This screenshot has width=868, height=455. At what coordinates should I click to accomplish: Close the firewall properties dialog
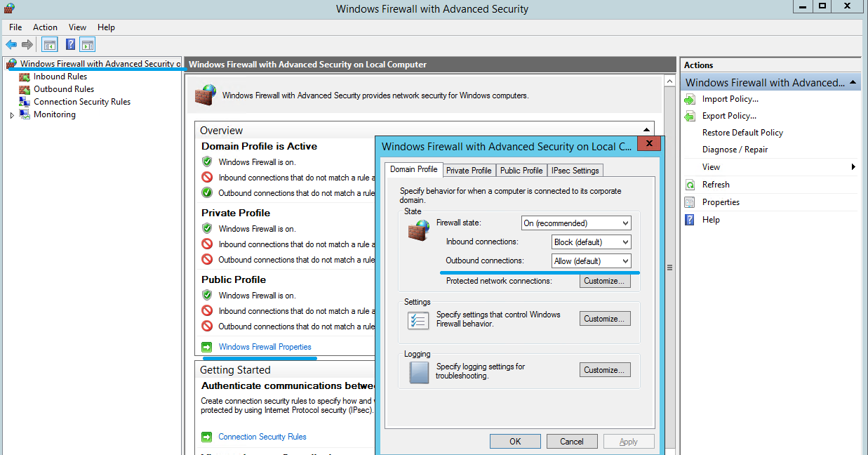[649, 144]
